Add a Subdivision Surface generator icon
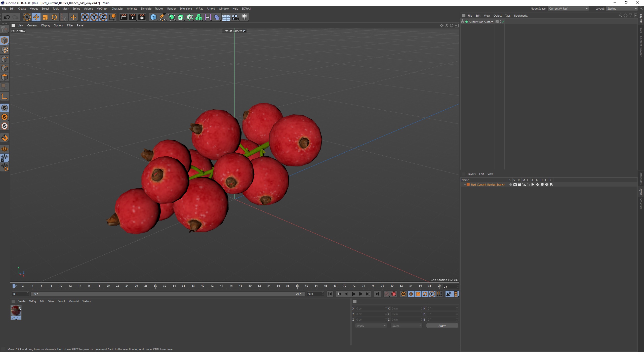 coord(172,17)
